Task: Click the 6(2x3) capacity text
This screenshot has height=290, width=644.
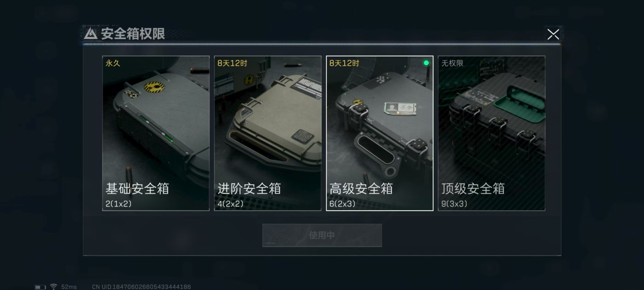Action: pos(342,204)
